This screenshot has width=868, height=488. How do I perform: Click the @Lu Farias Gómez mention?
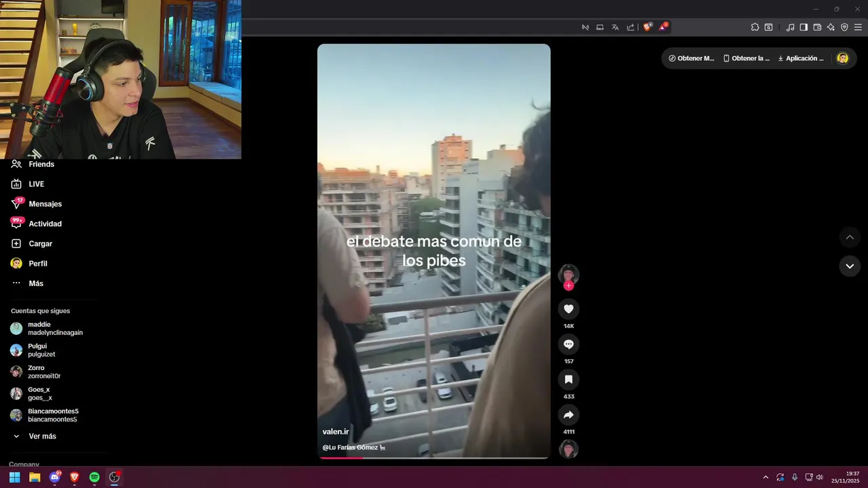[354, 447]
